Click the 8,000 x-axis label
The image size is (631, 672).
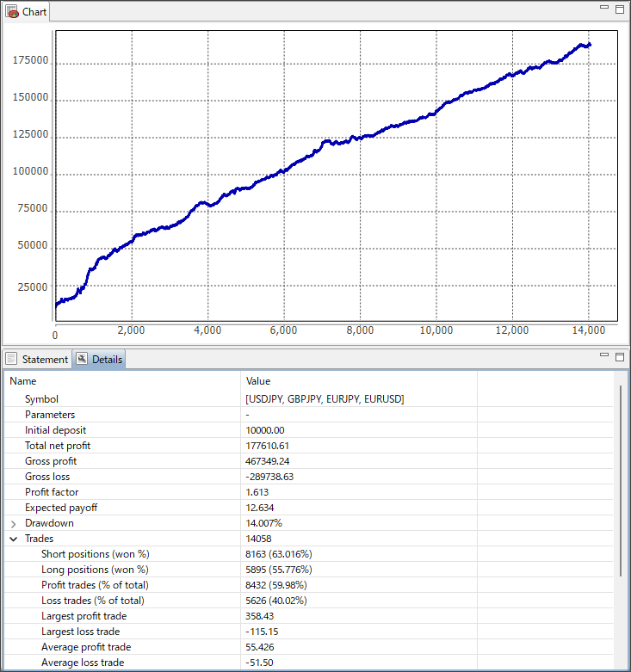360,330
